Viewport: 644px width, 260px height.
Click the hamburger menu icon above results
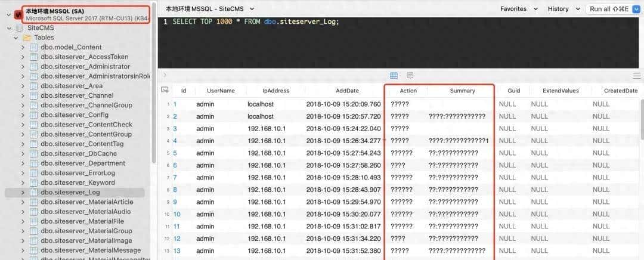click(x=637, y=76)
